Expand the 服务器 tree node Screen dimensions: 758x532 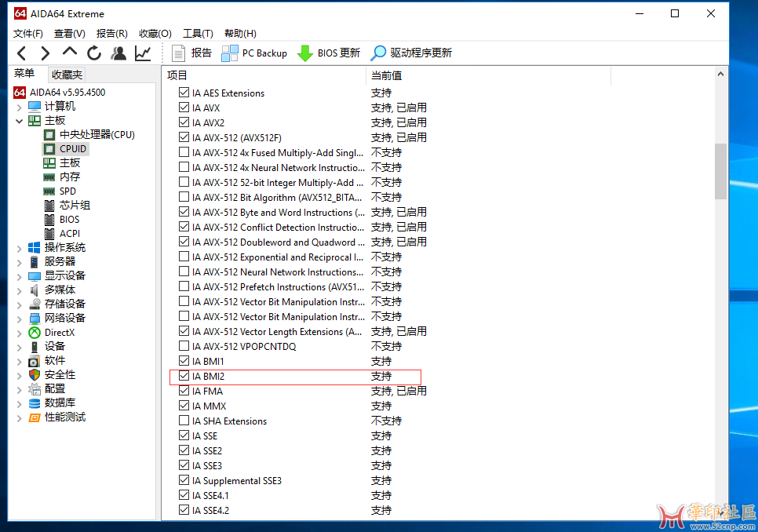(20, 262)
